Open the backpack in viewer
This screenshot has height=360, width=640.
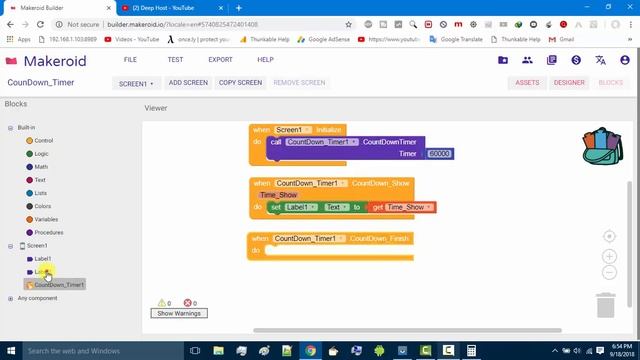(602, 147)
